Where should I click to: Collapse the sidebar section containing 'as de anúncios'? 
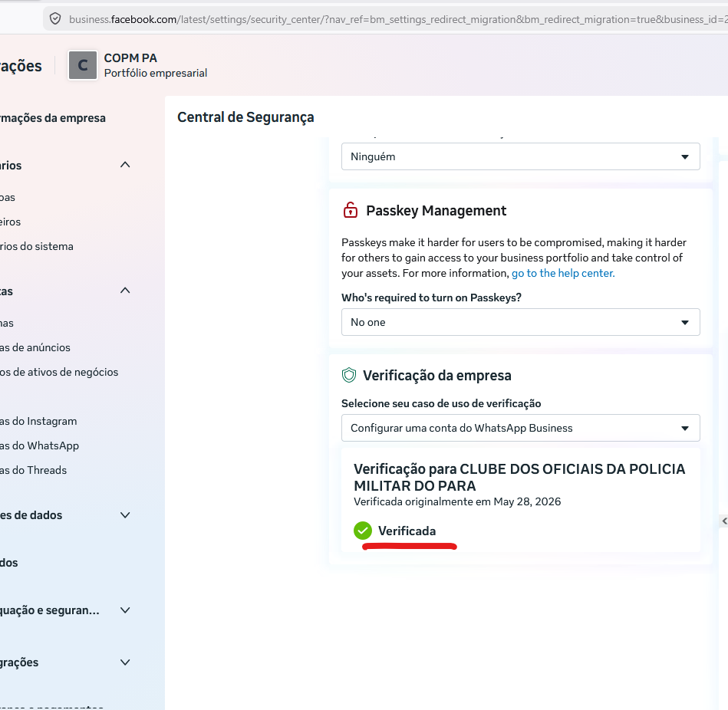[x=125, y=291]
